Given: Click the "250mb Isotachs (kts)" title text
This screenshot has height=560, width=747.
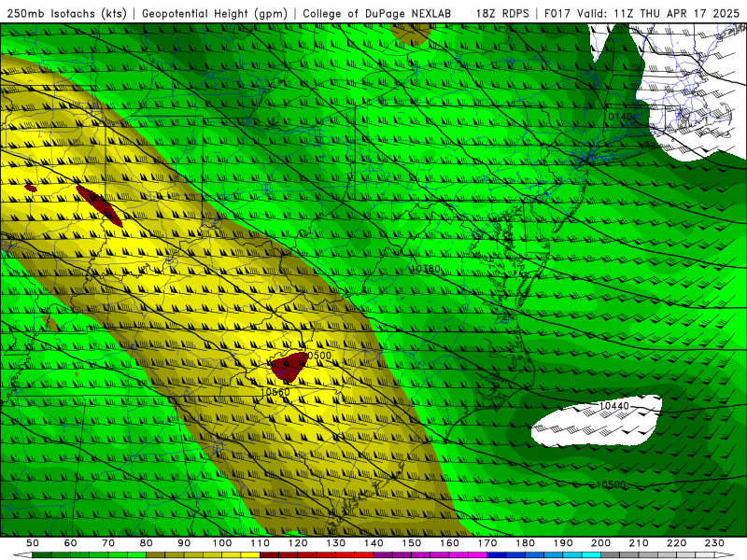Looking at the screenshot, I should (66, 14).
